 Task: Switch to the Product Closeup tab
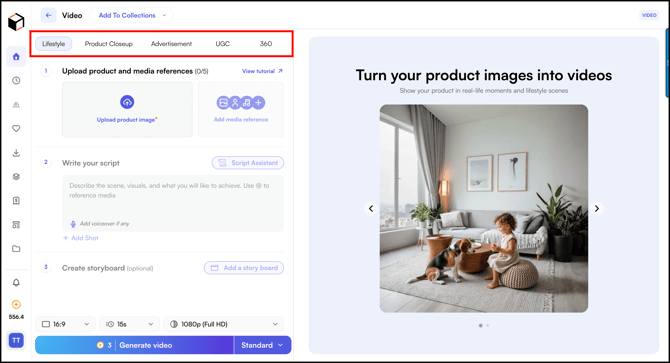click(x=109, y=44)
